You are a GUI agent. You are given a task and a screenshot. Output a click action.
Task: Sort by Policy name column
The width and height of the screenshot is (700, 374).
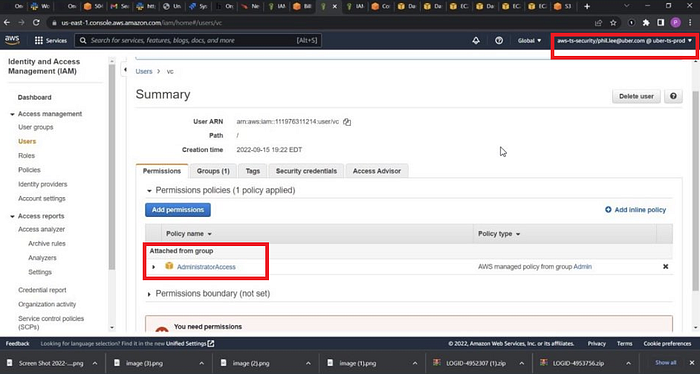pos(188,234)
